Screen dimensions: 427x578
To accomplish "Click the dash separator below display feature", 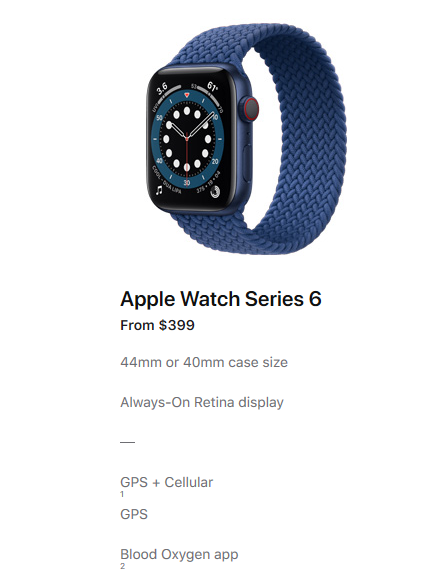I will tap(128, 442).
